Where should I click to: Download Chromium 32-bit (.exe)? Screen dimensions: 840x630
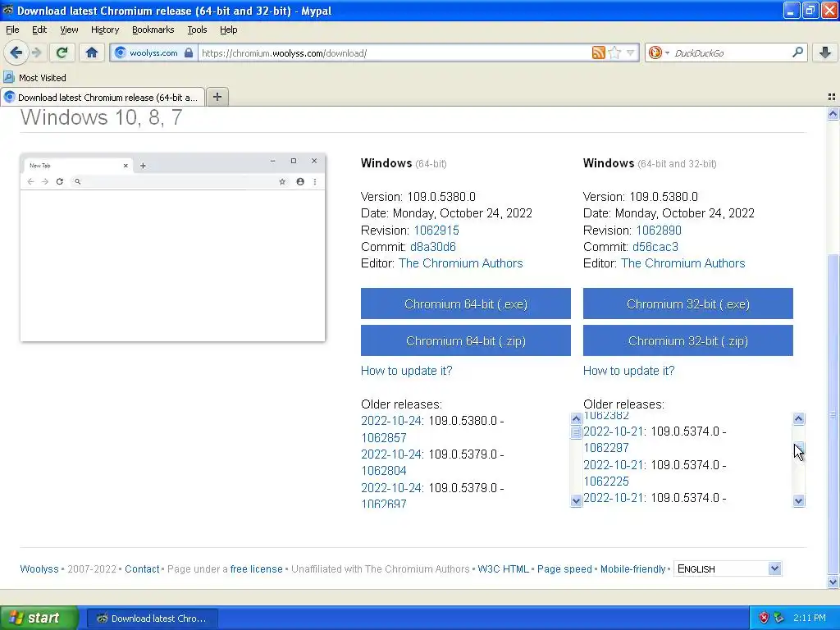(x=688, y=304)
